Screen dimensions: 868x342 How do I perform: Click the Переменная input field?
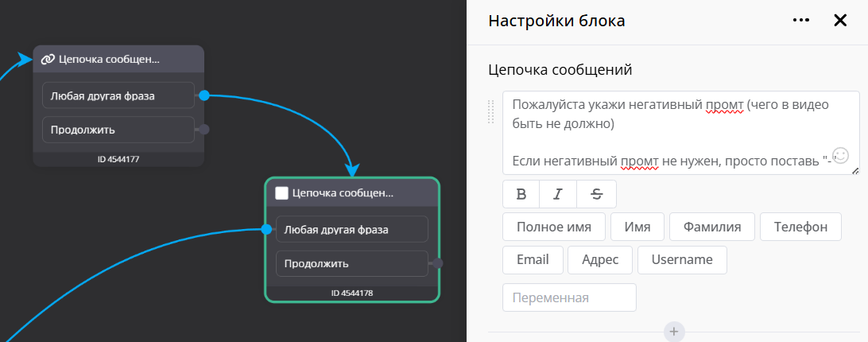(569, 297)
